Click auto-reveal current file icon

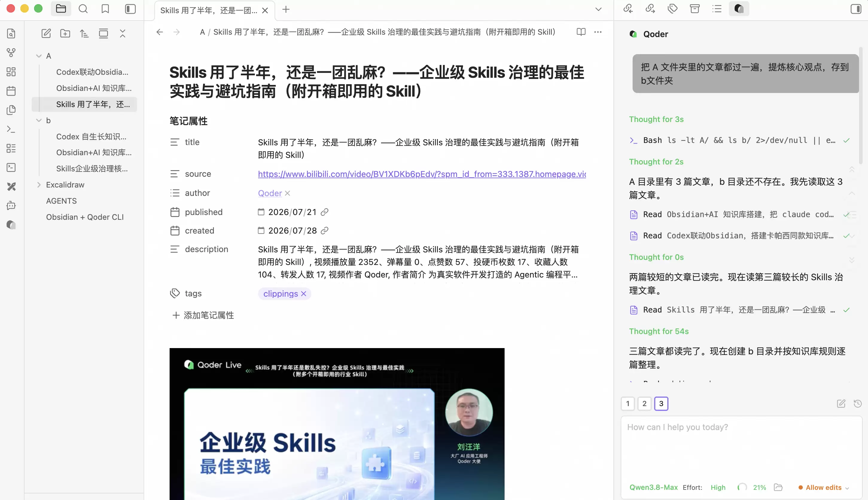point(103,33)
